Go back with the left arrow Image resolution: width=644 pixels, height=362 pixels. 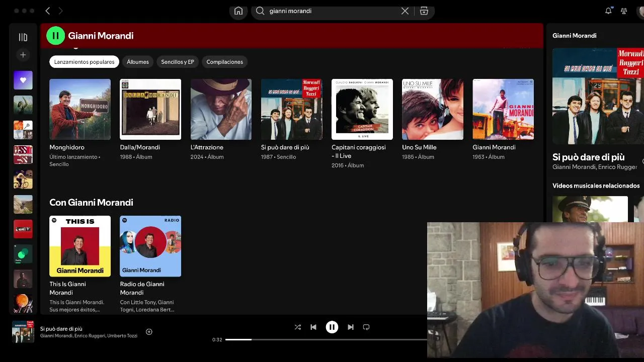48,11
